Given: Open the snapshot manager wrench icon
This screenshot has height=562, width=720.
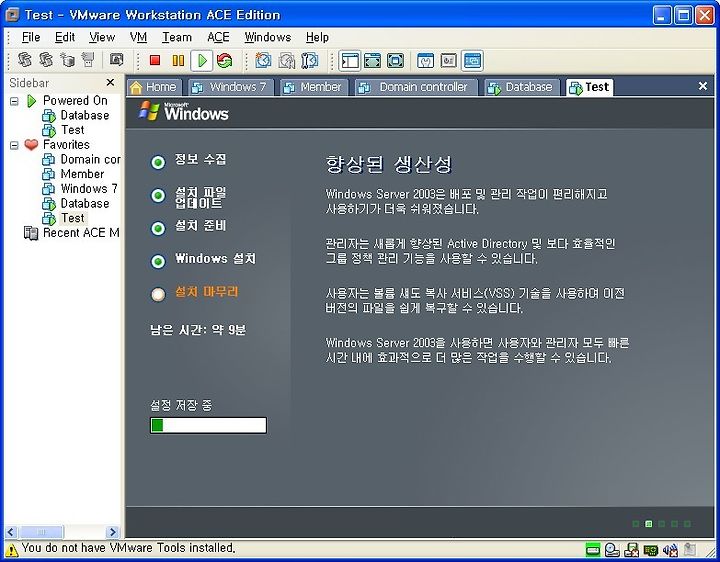Looking at the screenshot, I should coord(310,60).
